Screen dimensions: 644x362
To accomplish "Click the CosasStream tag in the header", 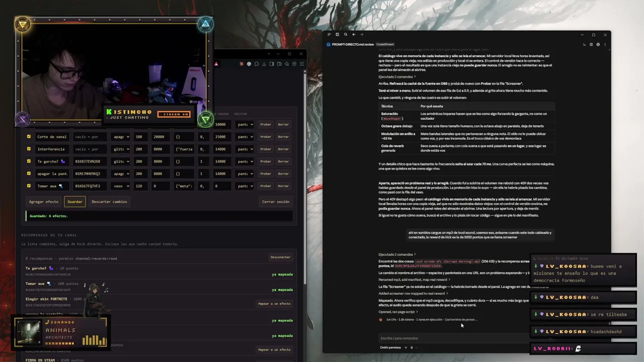I will click(x=385, y=44).
